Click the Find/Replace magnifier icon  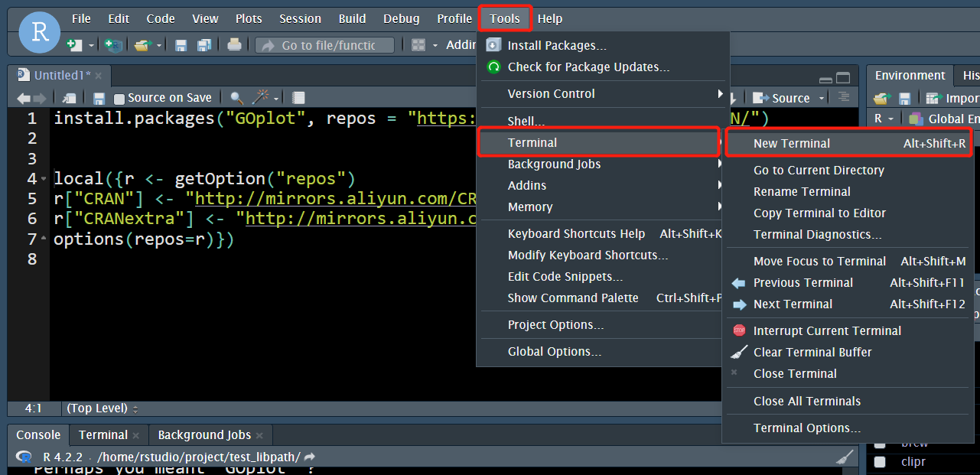click(x=236, y=98)
